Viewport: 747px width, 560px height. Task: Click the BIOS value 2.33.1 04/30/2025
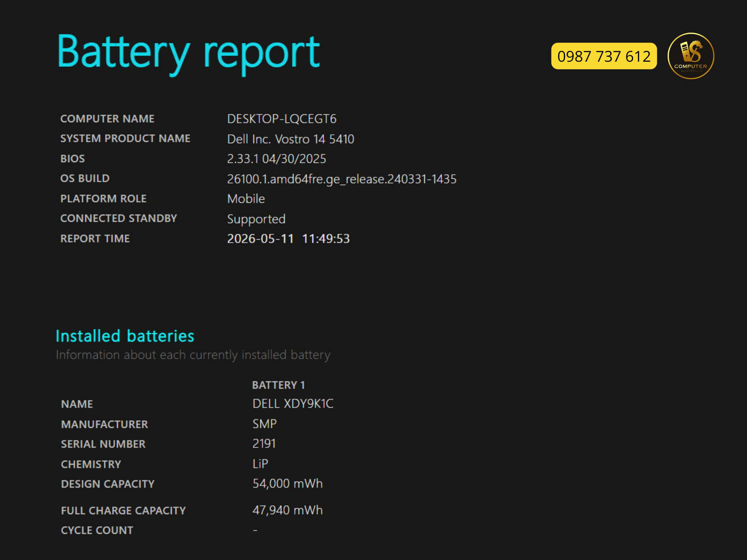click(x=276, y=159)
